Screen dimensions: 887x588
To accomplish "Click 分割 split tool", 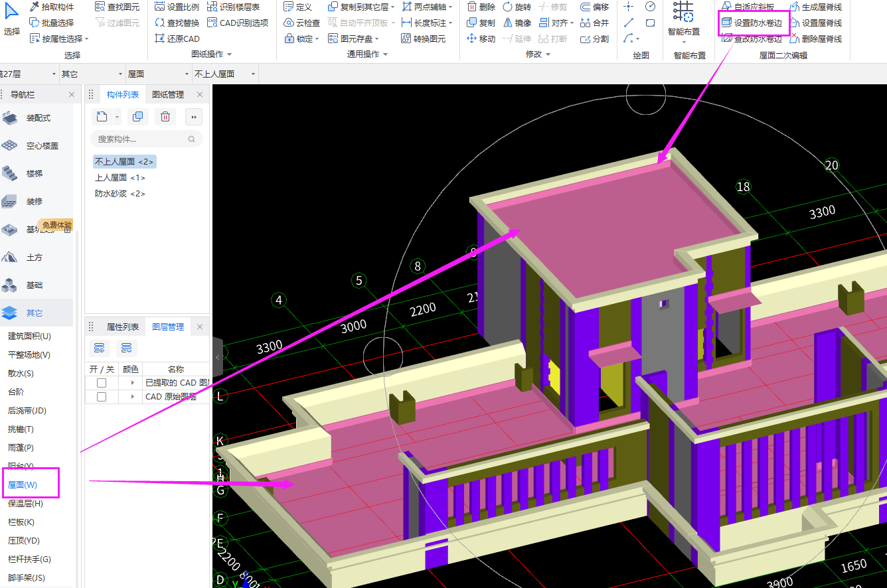I will pos(594,38).
